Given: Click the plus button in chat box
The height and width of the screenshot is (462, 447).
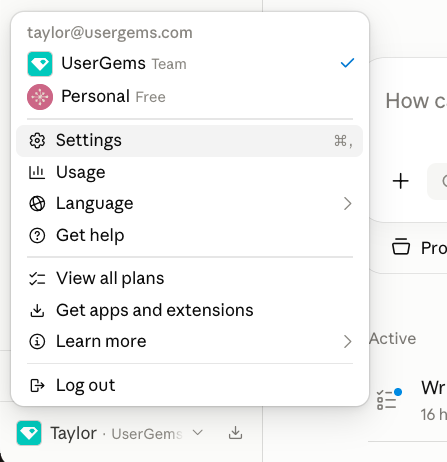Looking at the screenshot, I should [x=400, y=181].
